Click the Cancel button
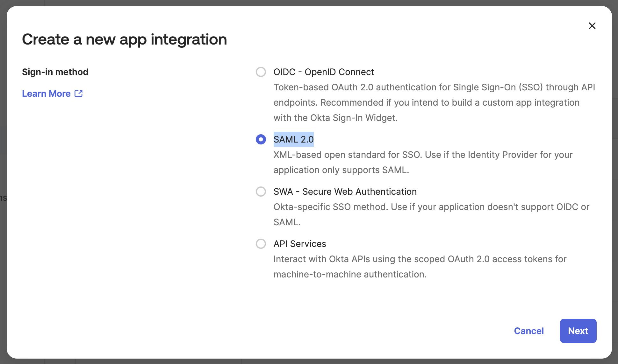This screenshot has width=618, height=364. [x=529, y=331]
